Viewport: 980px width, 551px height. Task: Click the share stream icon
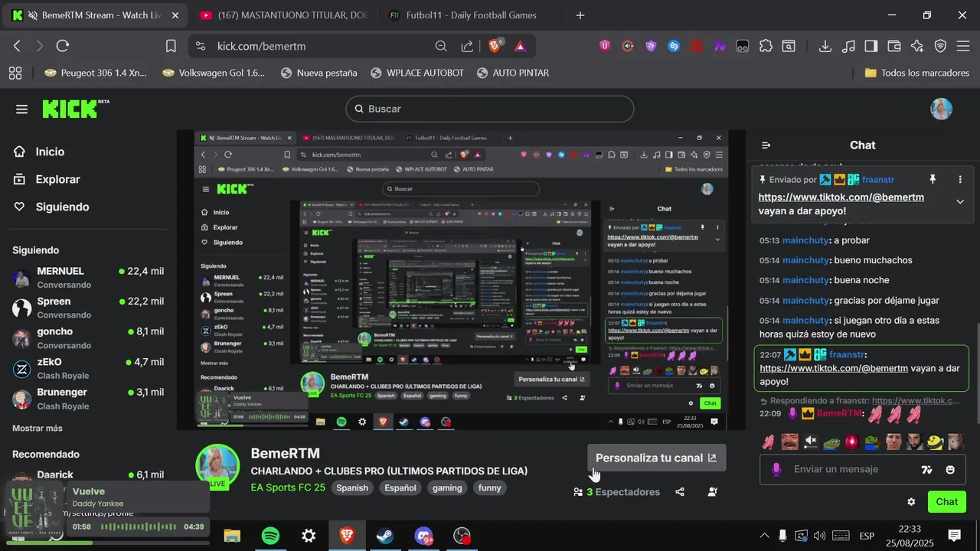(680, 492)
